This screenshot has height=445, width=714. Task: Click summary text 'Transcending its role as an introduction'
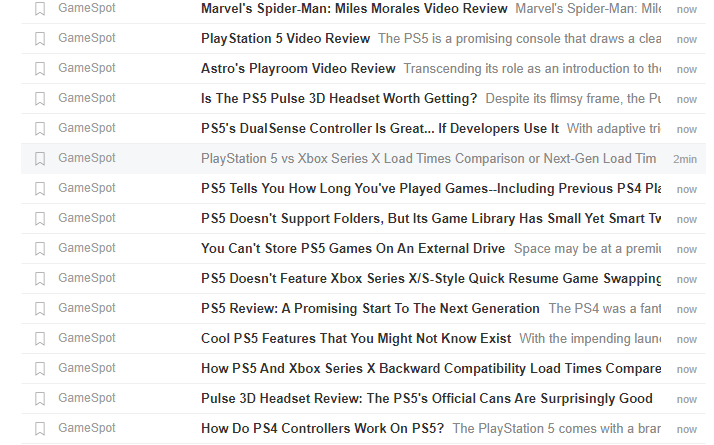(532, 69)
